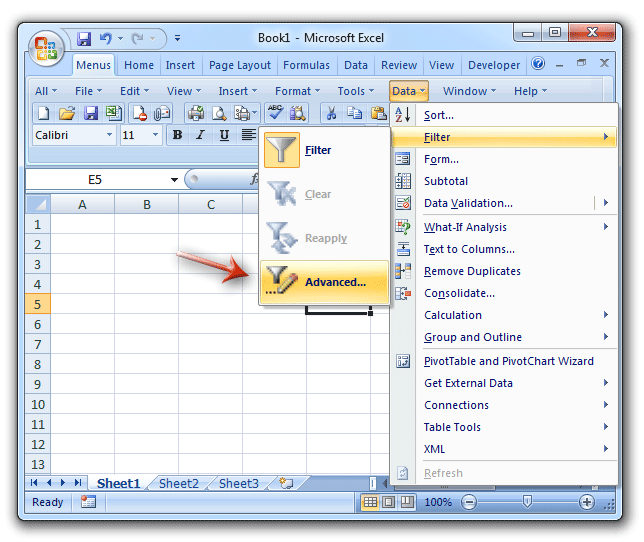Click the Email attachment icon

click(x=162, y=113)
